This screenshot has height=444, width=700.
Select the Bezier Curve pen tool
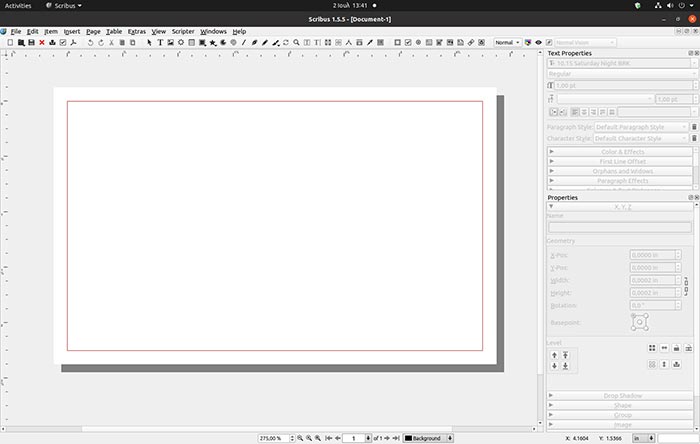click(x=254, y=42)
